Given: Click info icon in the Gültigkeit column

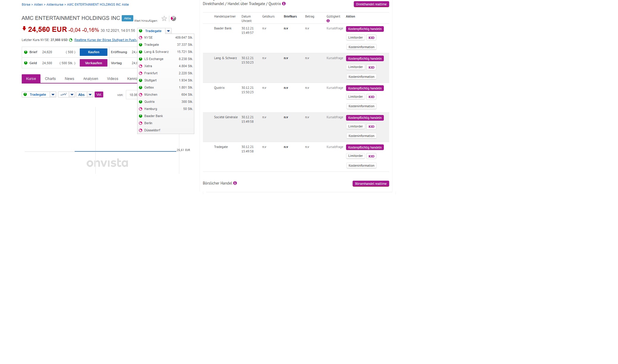Looking at the screenshot, I should [328, 21].
